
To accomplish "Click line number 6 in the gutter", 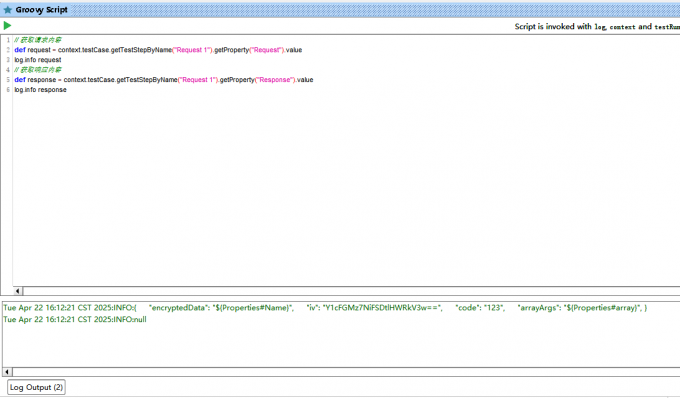I will (x=8, y=90).
